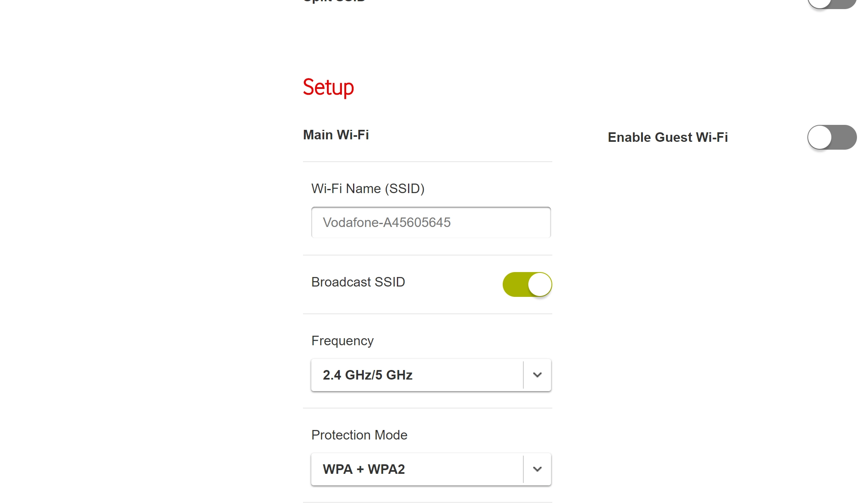Enable the Guest Wi-Fi toggle switch

(832, 137)
